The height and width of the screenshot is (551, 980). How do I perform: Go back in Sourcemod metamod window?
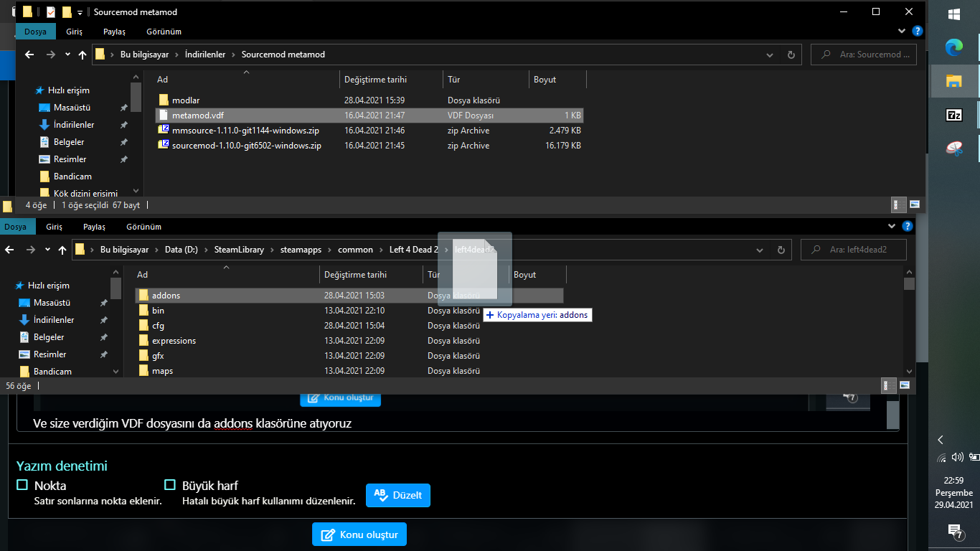coord(29,55)
